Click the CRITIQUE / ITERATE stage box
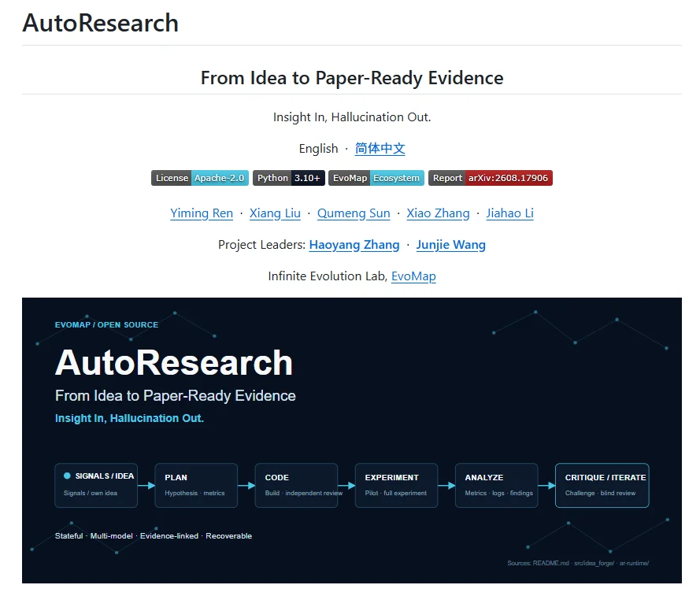 click(602, 485)
